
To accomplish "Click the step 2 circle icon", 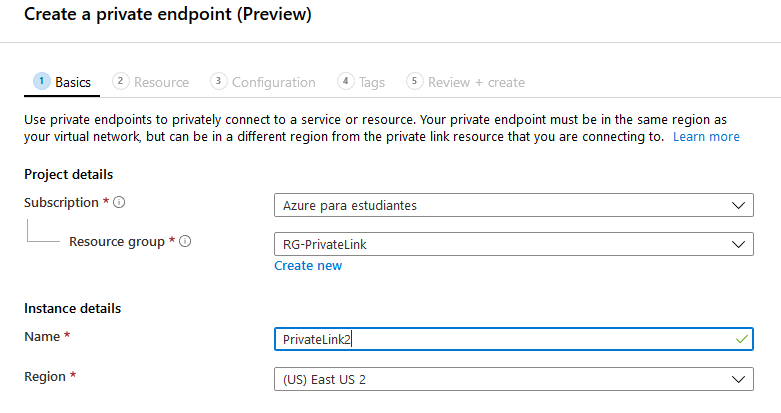I will tap(121, 81).
